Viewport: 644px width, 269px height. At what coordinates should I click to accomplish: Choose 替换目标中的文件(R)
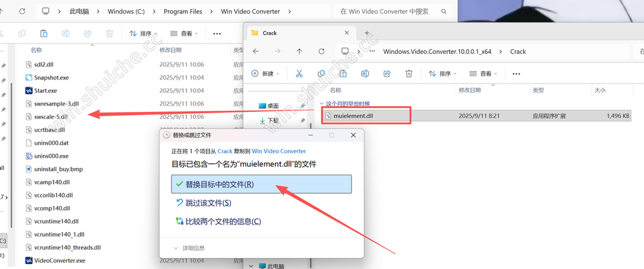(x=261, y=184)
